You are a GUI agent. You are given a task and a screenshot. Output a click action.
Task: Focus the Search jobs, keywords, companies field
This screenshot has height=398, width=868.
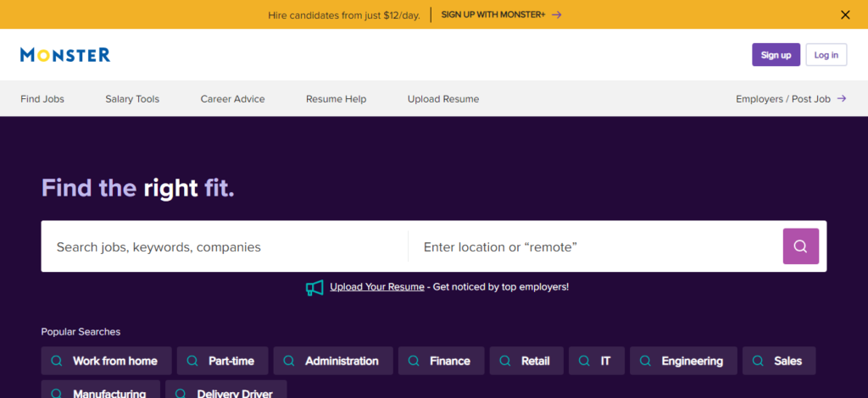click(224, 246)
